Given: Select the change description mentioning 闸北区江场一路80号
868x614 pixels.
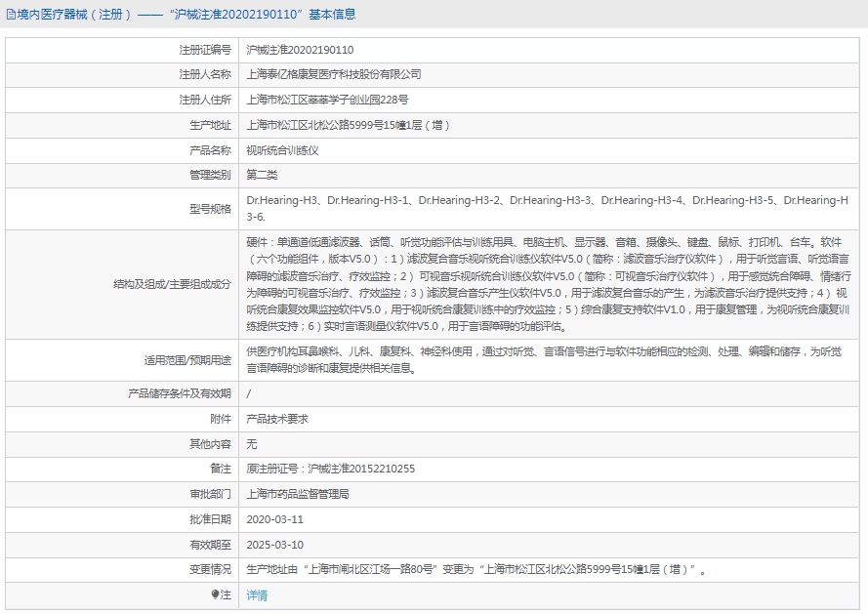Looking at the screenshot, I should click(476, 569).
